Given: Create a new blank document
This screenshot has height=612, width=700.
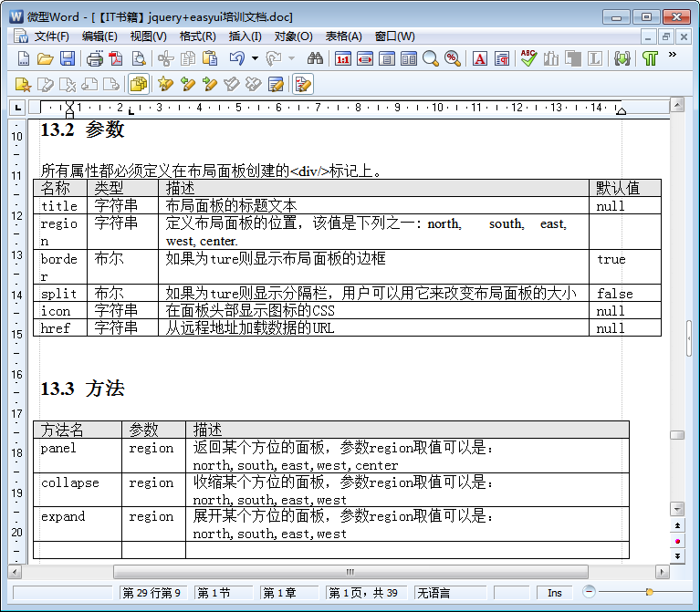Looking at the screenshot, I should coord(23,58).
